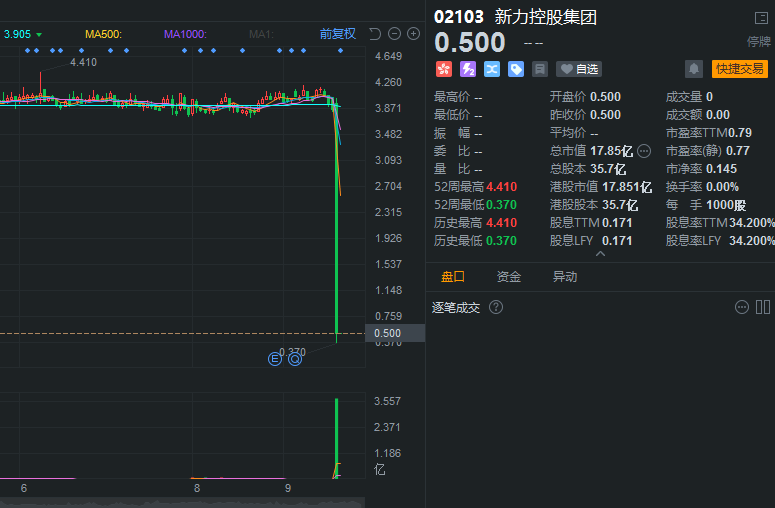
Task: Click the 历史最高 value 4.410
Action: pyautogui.click(x=502, y=223)
